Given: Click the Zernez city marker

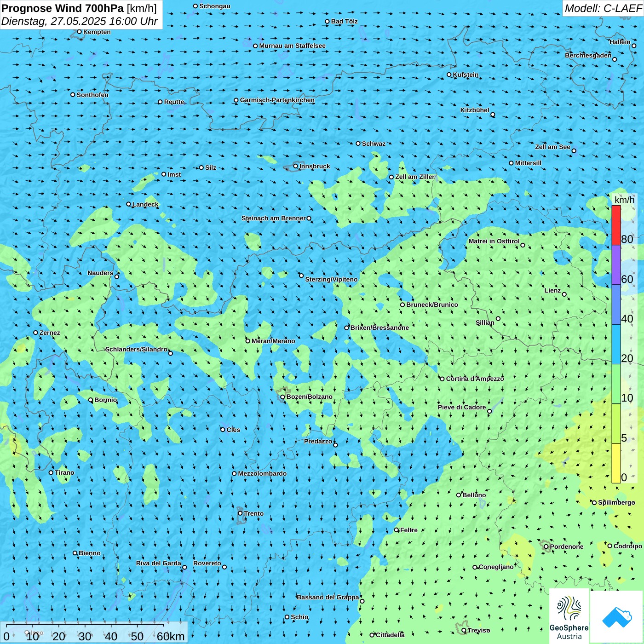Looking at the screenshot, I should 36,333.
